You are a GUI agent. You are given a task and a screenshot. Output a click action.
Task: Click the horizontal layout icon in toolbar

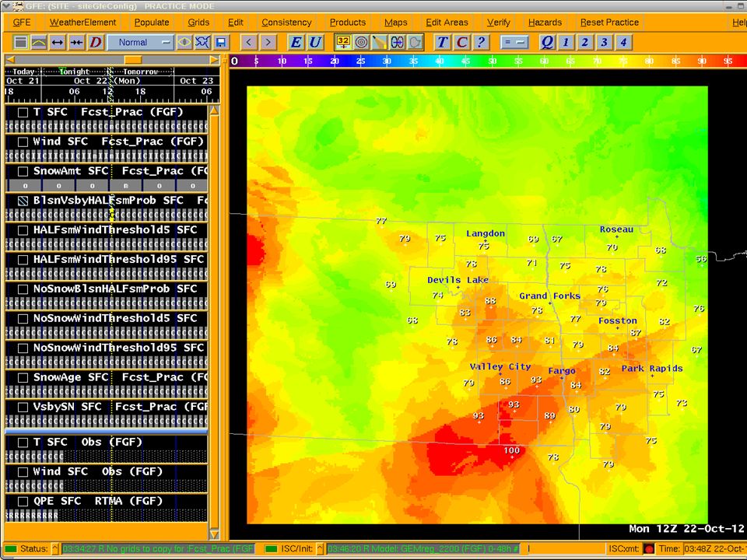[20, 42]
